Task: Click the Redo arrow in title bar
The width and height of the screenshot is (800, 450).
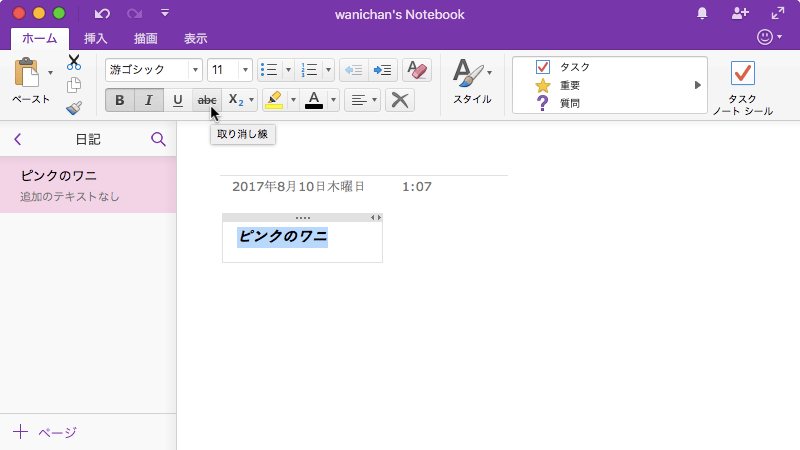Action: [x=134, y=14]
